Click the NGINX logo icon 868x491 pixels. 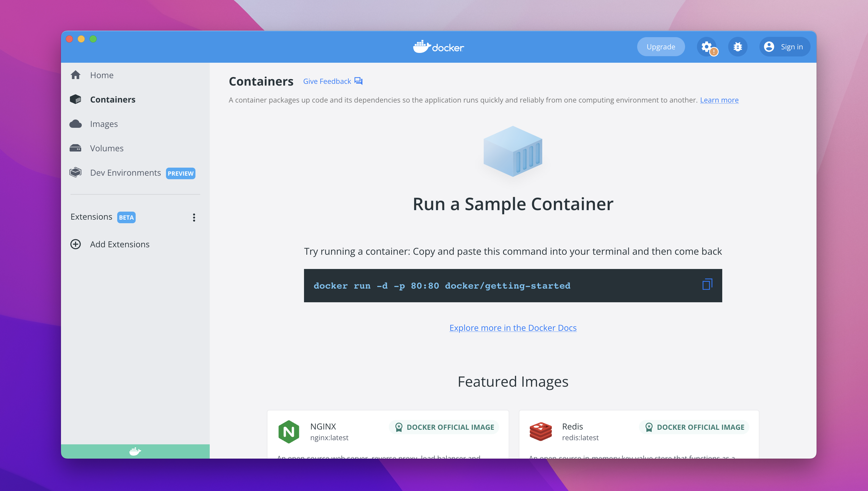[289, 431]
